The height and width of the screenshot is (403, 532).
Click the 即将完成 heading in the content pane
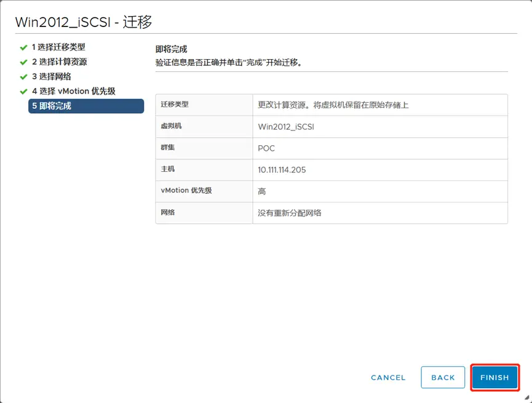(x=172, y=49)
